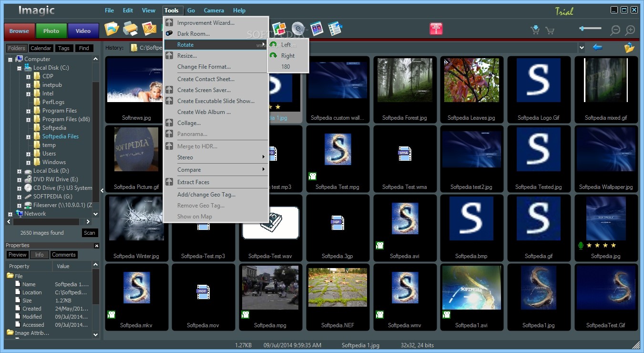
Task: Click the Scan button
Action: (x=90, y=233)
